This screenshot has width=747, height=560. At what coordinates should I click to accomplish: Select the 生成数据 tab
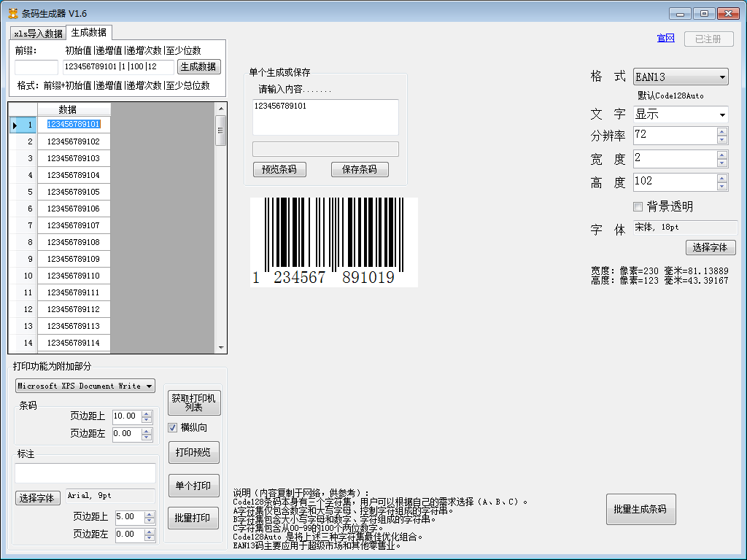88,32
